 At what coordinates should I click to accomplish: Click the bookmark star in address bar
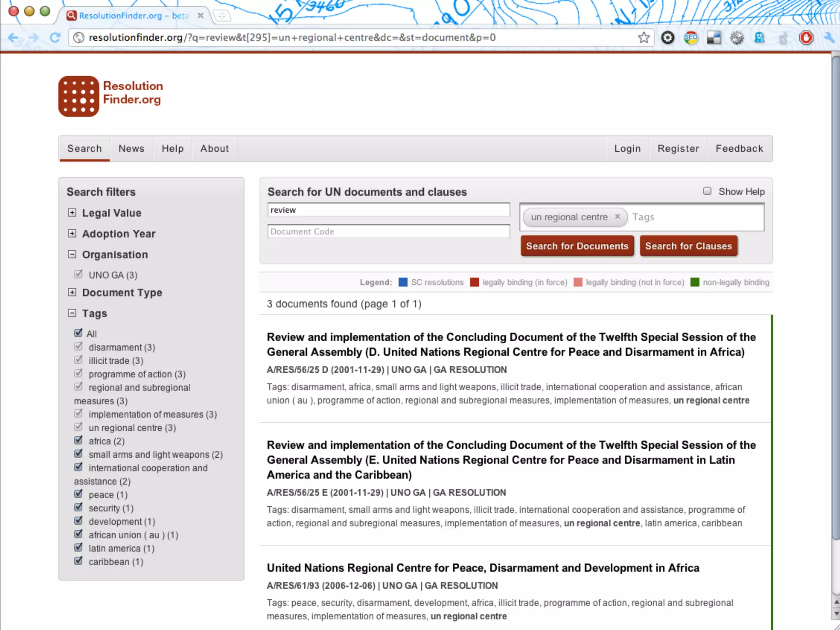tap(644, 38)
